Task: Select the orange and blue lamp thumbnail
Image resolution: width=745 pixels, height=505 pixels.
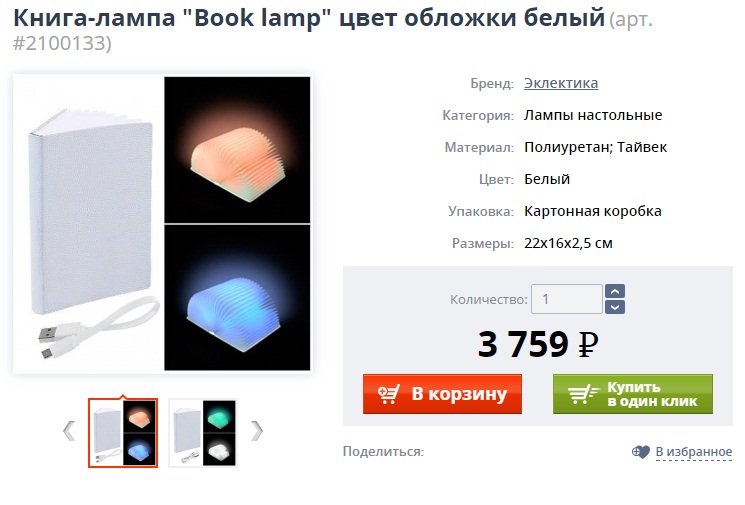Action: (x=123, y=433)
